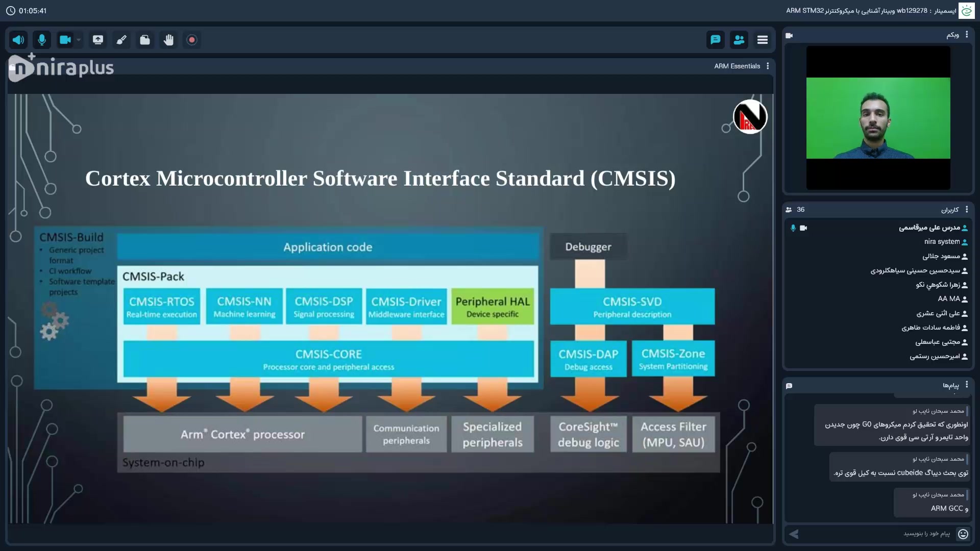Send message with the arrow icon
The height and width of the screenshot is (551, 980).
pyautogui.click(x=794, y=534)
